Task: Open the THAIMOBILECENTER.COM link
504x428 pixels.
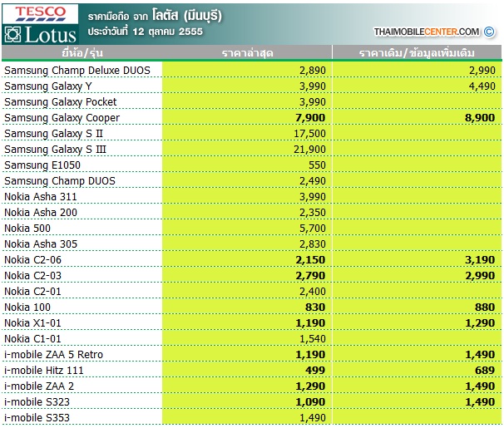Action: tap(427, 32)
